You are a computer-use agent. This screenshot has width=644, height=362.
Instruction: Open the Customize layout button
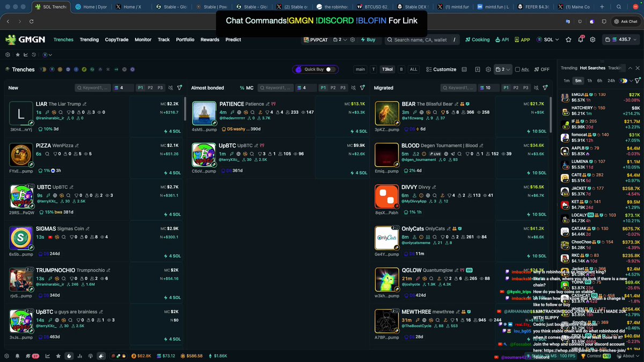(x=441, y=69)
